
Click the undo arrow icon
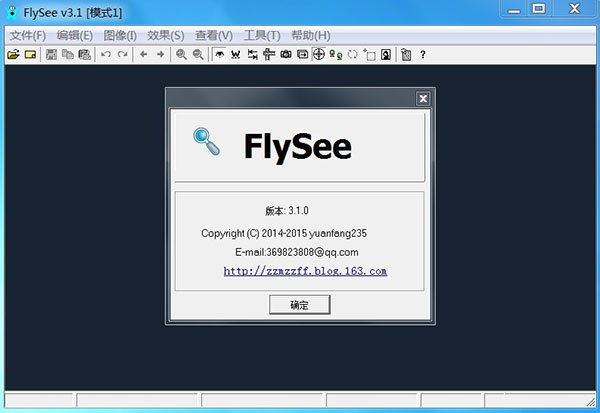pos(106,55)
